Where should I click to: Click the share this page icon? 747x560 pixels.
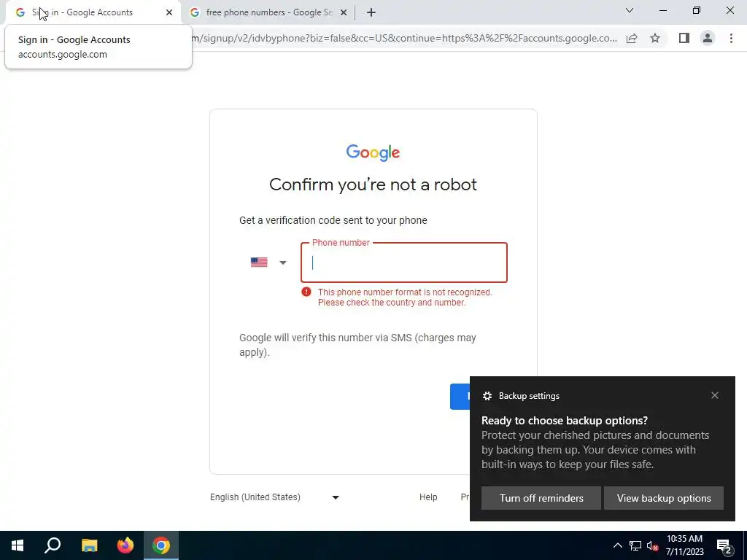pyautogui.click(x=632, y=38)
